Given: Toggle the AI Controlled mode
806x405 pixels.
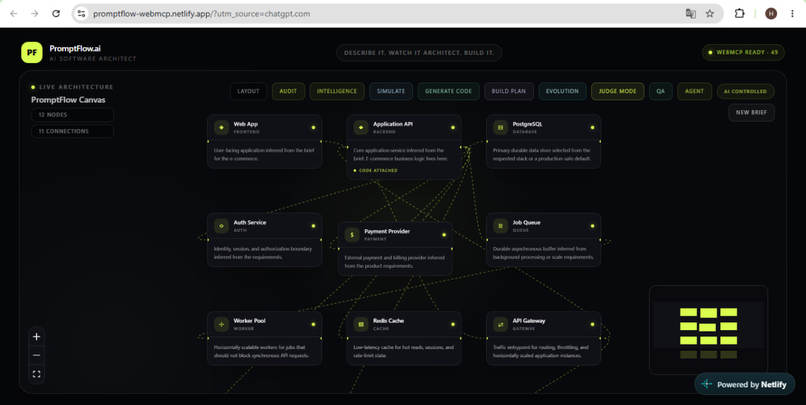Looking at the screenshot, I should click(x=745, y=91).
